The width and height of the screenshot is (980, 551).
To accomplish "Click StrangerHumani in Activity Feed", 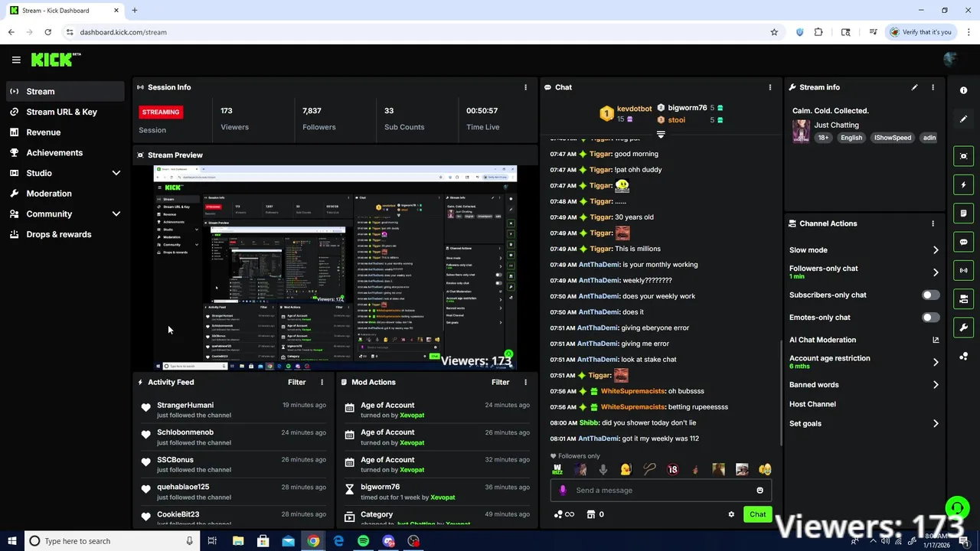I will coord(185,405).
